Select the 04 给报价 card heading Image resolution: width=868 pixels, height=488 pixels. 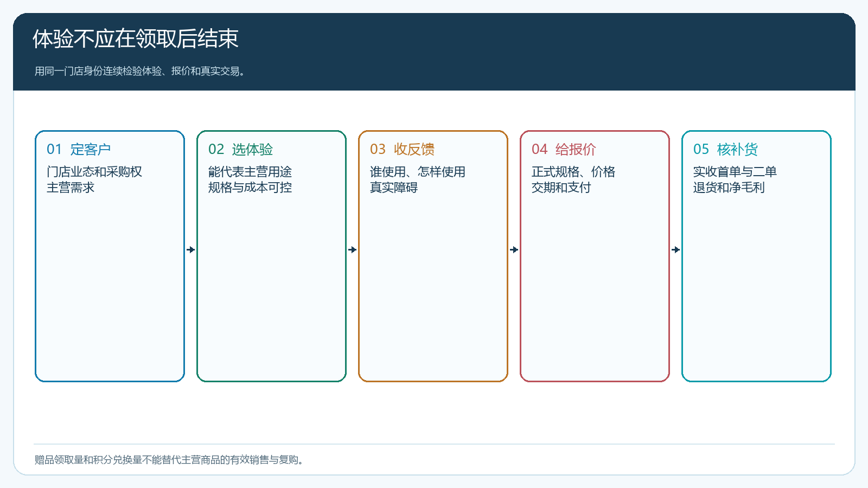click(564, 149)
